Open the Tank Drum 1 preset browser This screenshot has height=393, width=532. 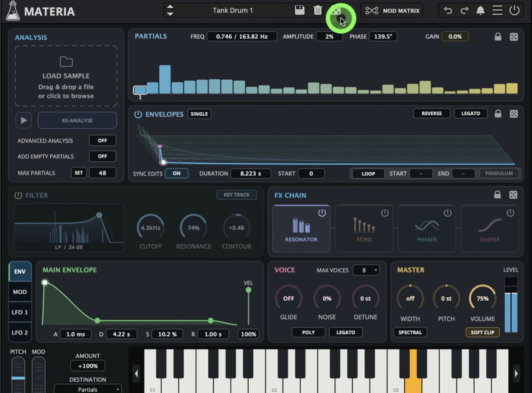pos(233,10)
